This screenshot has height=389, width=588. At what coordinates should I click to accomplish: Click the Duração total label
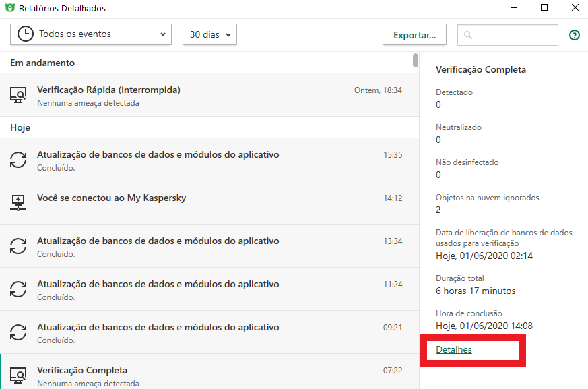tap(460, 278)
